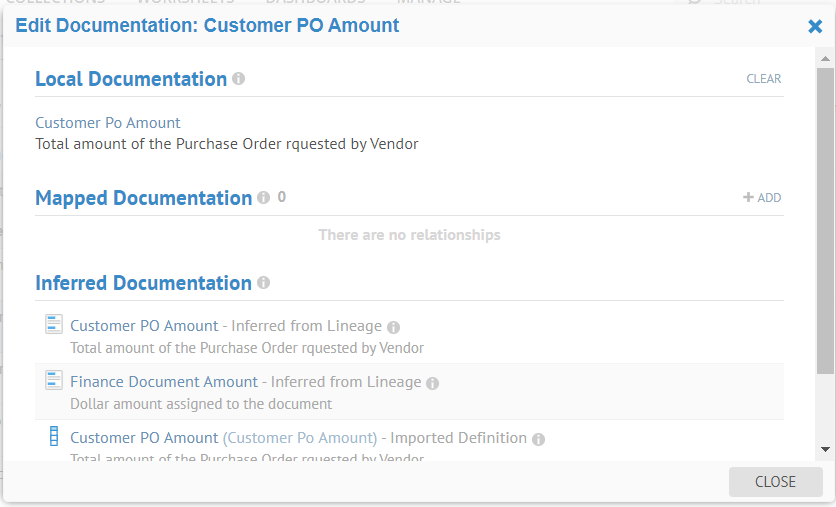Open Customer PO Amount imported definition link
This screenshot has height=507, width=836.
click(144, 438)
